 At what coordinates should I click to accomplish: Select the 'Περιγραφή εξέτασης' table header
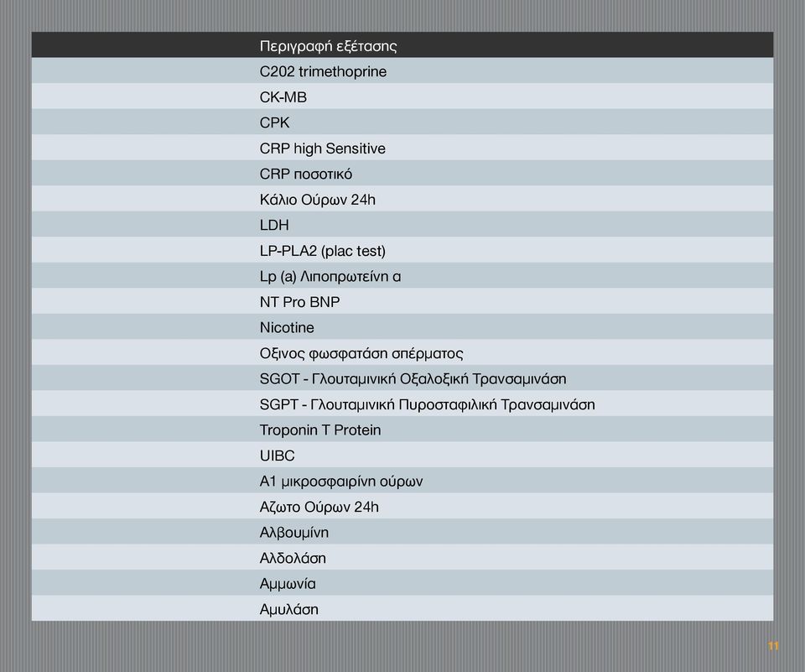[402, 44]
